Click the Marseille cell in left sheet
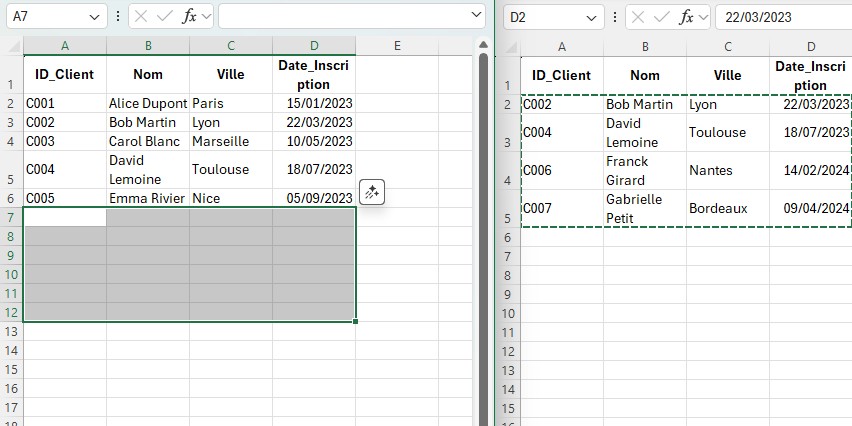852x426 pixels. point(230,142)
